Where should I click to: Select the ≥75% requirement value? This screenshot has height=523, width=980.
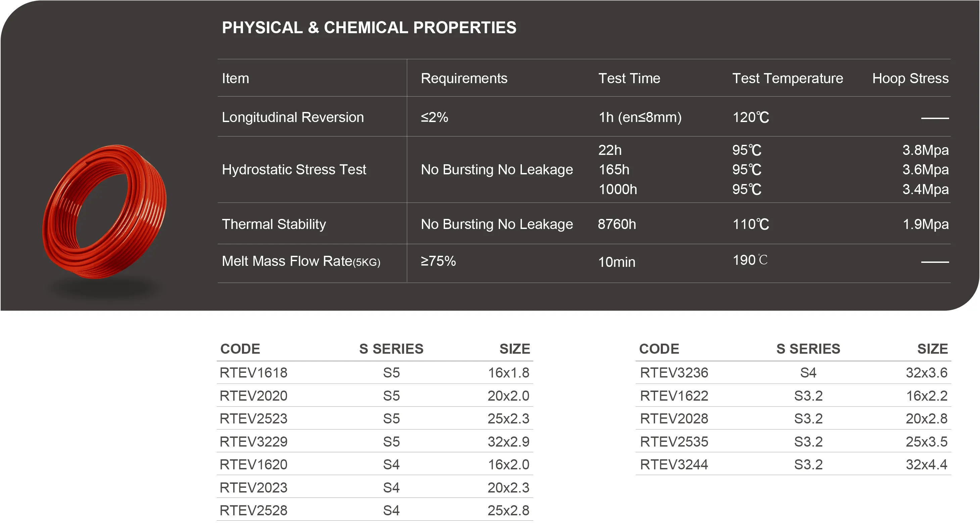pos(438,261)
